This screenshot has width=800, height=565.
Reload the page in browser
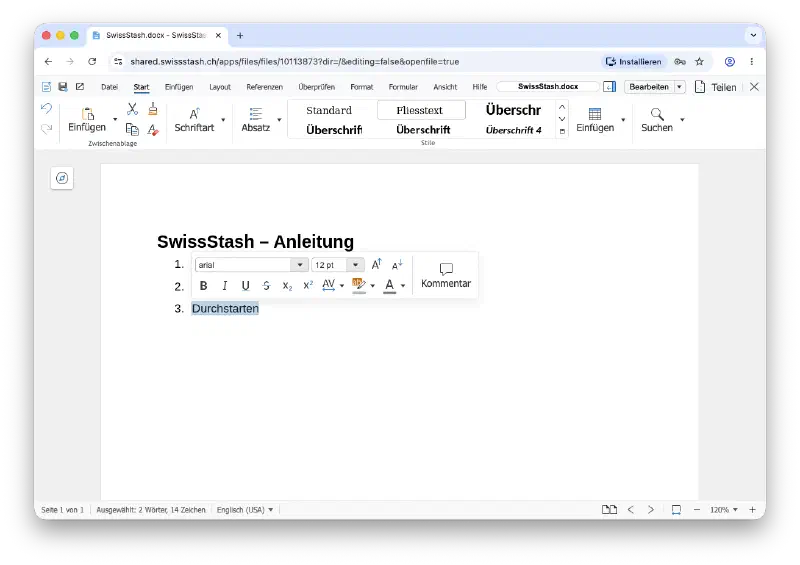[x=92, y=62]
